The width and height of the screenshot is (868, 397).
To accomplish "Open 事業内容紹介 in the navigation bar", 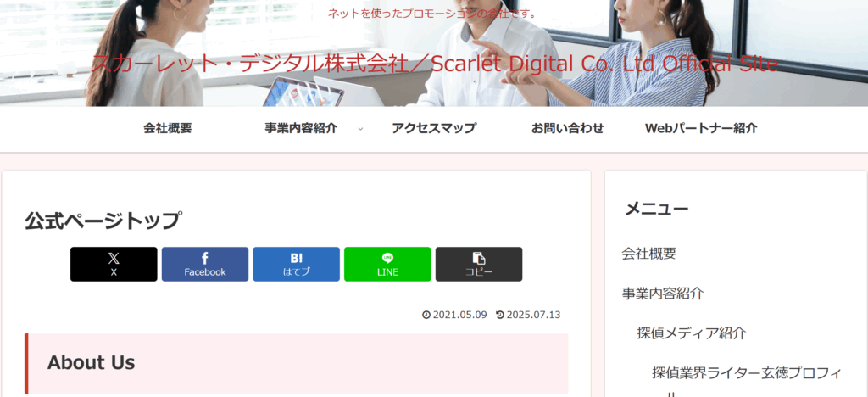I will click(x=301, y=129).
